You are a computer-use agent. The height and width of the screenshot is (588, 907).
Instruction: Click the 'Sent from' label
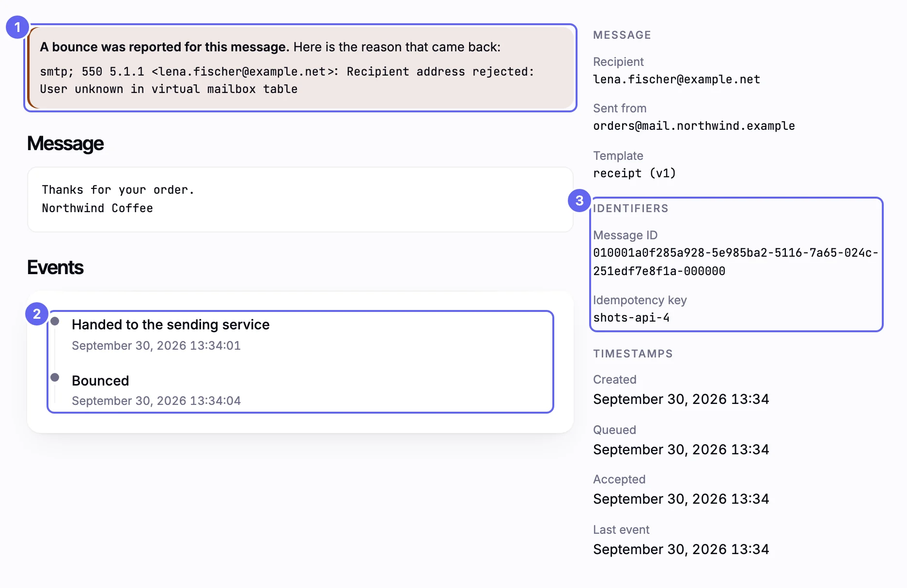(620, 108)
